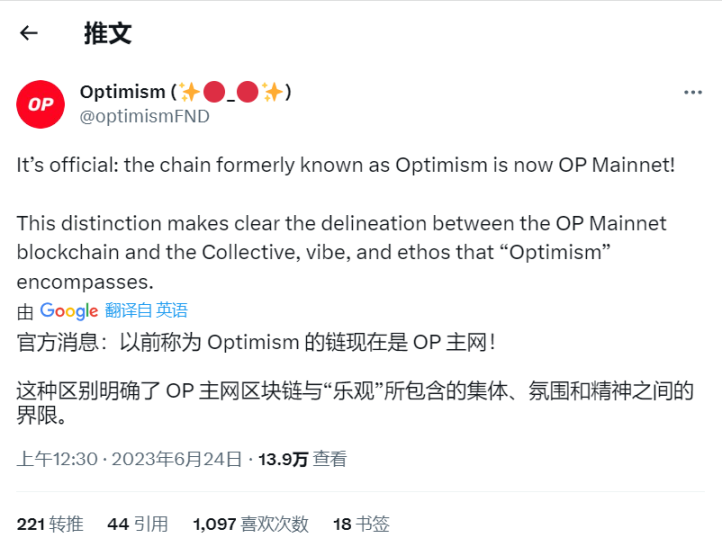Open the Optimism display name link
The height and width of the screenshot is (538, 722).
122,92
